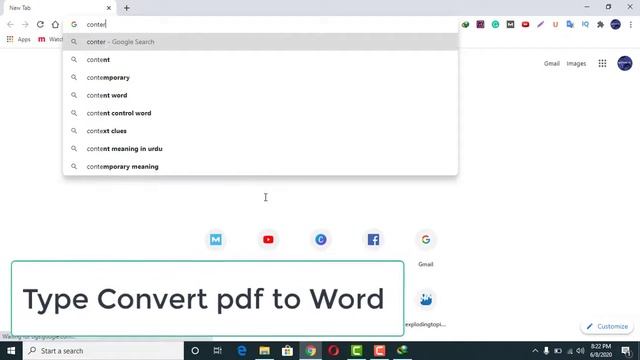Open a new tab with the plus button

127,8
